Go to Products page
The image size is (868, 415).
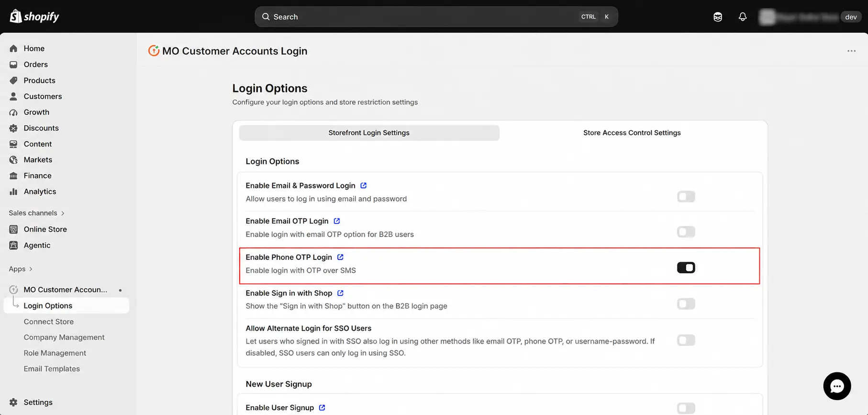click(x=39, y=80)
